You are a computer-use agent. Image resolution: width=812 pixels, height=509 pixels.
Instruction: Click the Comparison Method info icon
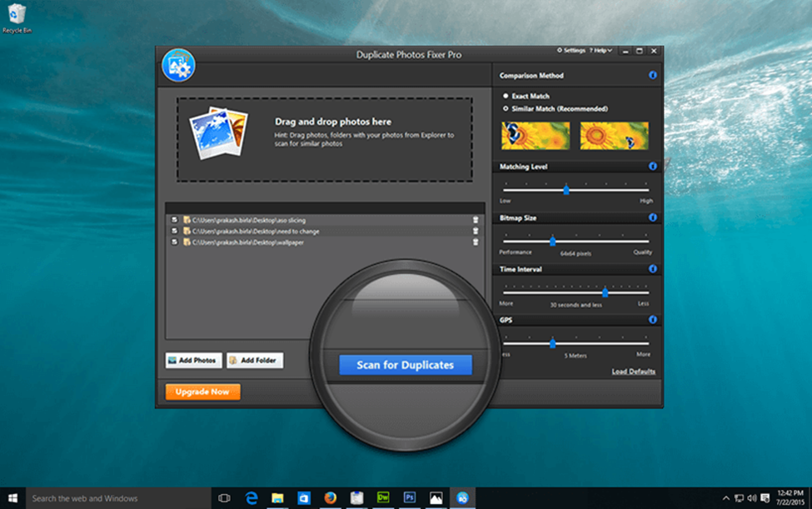click(652, 76)
